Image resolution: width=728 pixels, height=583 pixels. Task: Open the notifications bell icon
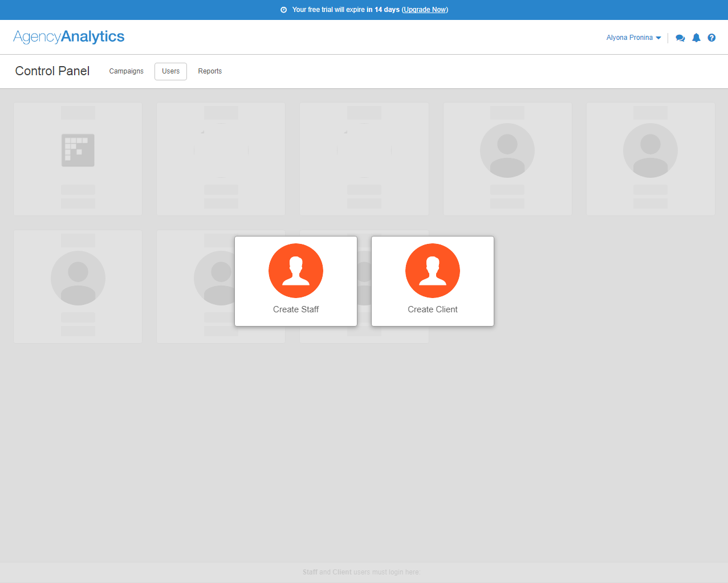696,37
